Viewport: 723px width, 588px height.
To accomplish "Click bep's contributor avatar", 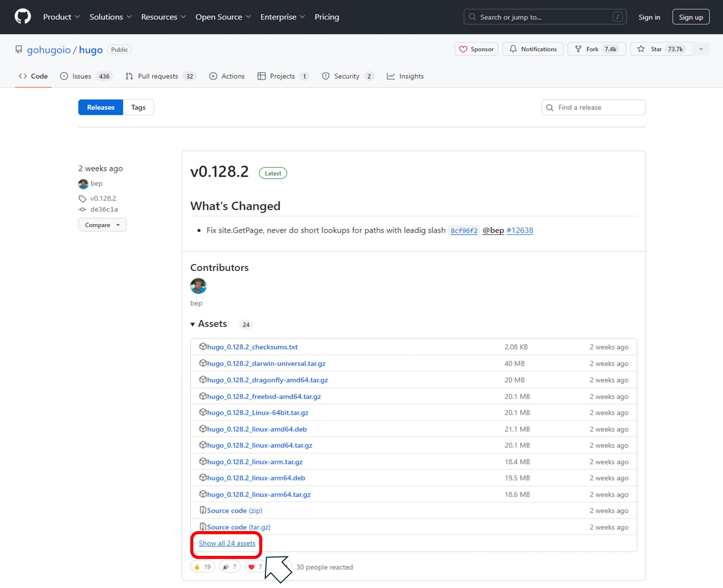I will point(199,286).
